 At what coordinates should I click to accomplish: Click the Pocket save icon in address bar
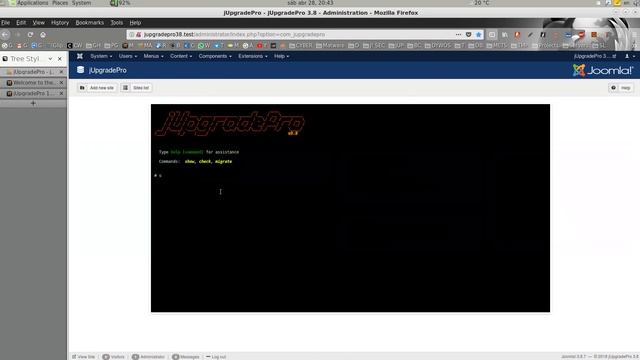(469, 35)
